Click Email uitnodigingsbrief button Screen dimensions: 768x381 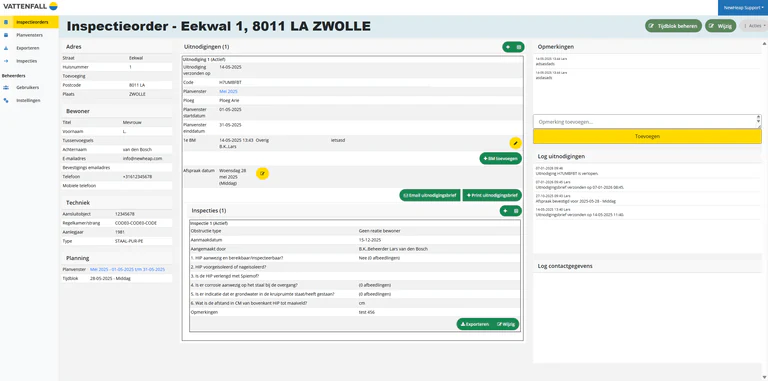tap(430, 195)
